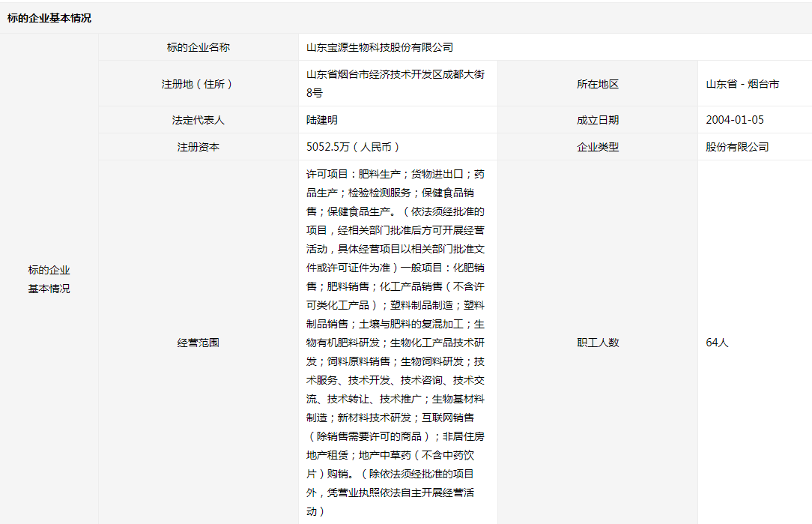Select the label 标的企业名称
The height and width of the screenshot is (524, 812).
tap(199, 47)
